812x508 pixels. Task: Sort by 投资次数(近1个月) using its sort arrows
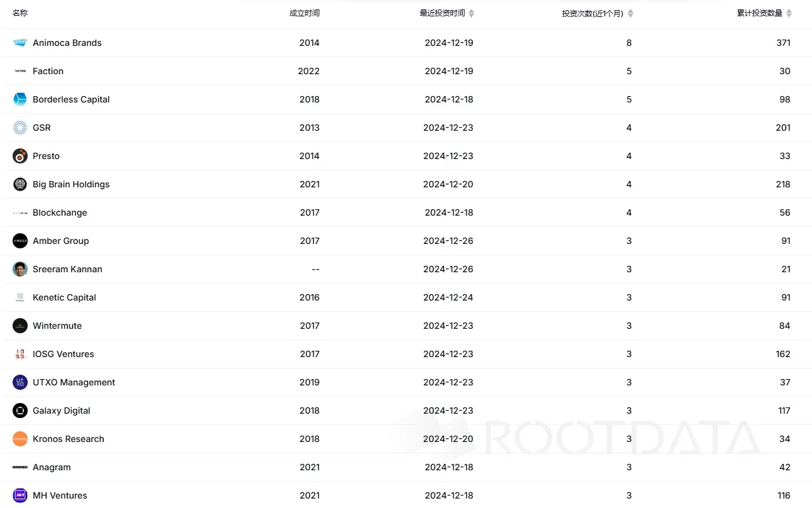point(631,13)
